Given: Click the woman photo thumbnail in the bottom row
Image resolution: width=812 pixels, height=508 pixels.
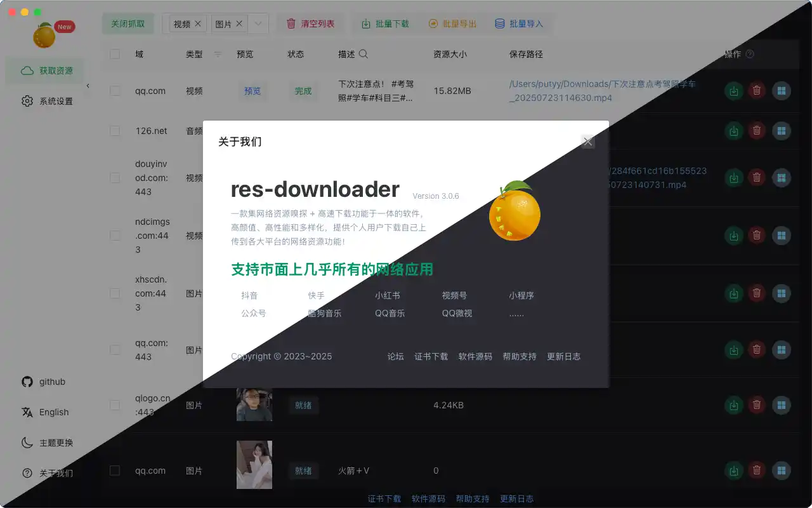Looking at the screenshot, I should coord(254,464).
